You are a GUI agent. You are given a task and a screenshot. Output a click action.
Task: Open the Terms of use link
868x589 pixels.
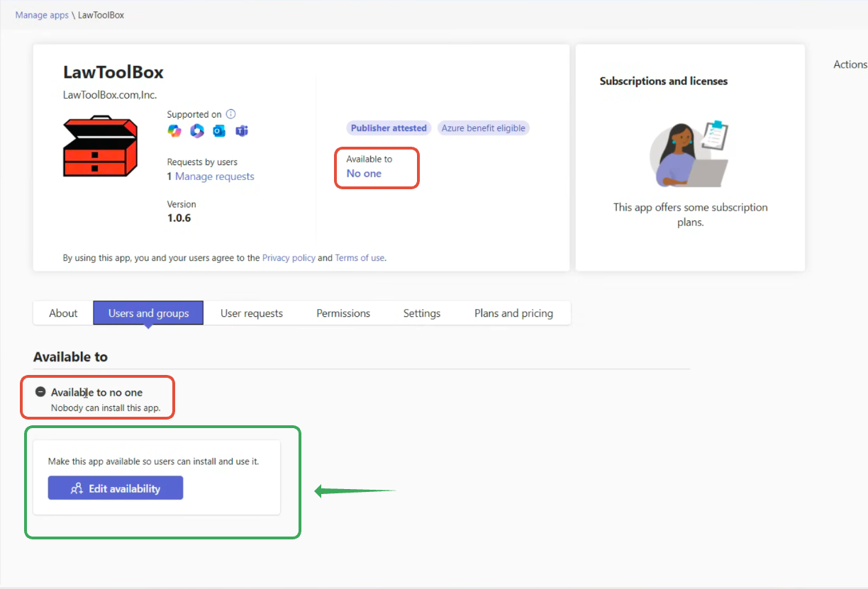[x=360, y=258]
